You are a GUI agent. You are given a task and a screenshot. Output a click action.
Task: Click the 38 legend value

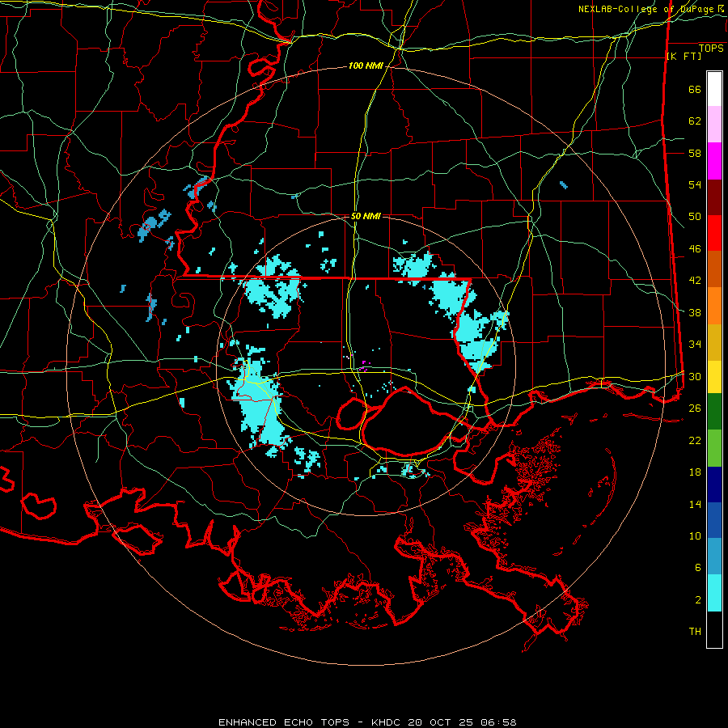tap(695, 312)
